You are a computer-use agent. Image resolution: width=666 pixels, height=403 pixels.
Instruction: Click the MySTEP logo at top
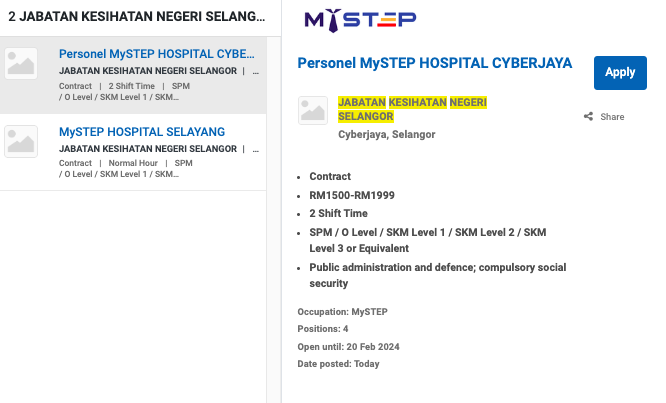(x=359, y=20)
